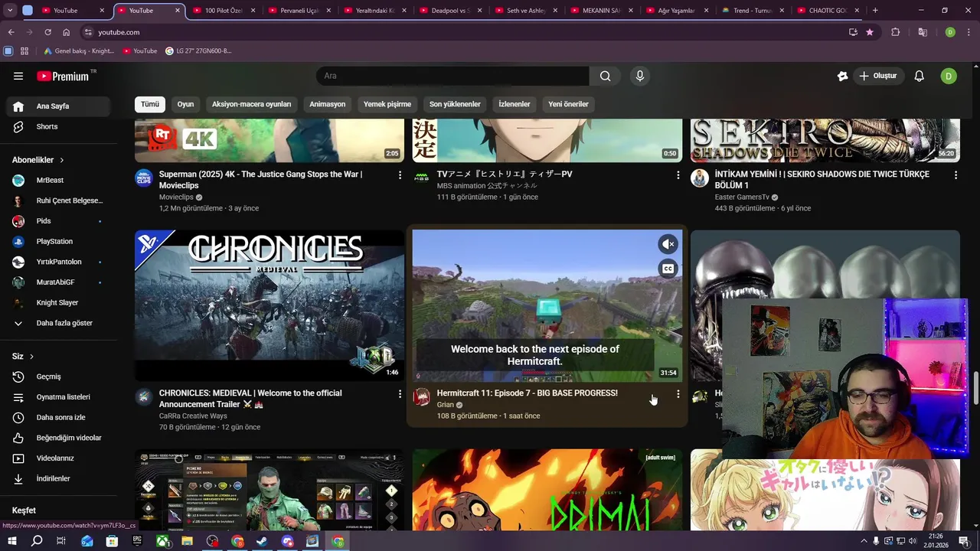
Task: Show hidden system tray icons
Action: (x=864, y=541)
